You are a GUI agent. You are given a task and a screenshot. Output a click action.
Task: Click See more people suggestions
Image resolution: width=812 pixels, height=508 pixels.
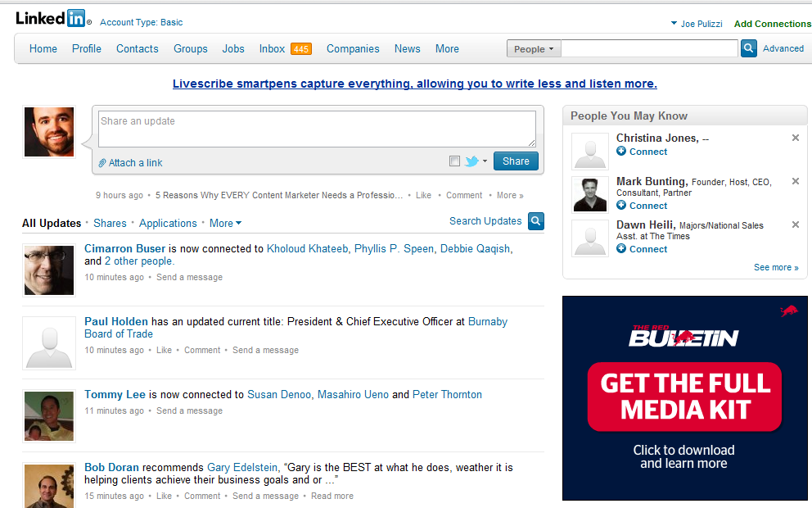pos(776,267)
